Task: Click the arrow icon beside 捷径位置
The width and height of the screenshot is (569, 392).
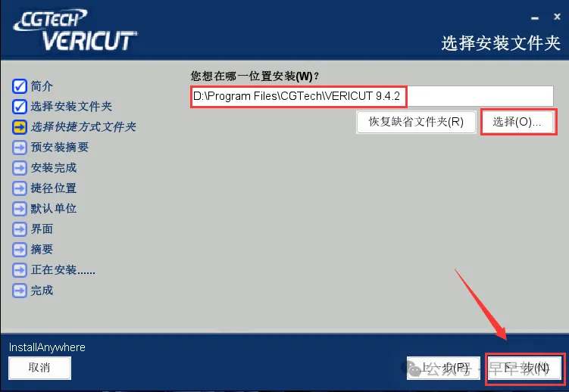Action: tap(19, 188)
